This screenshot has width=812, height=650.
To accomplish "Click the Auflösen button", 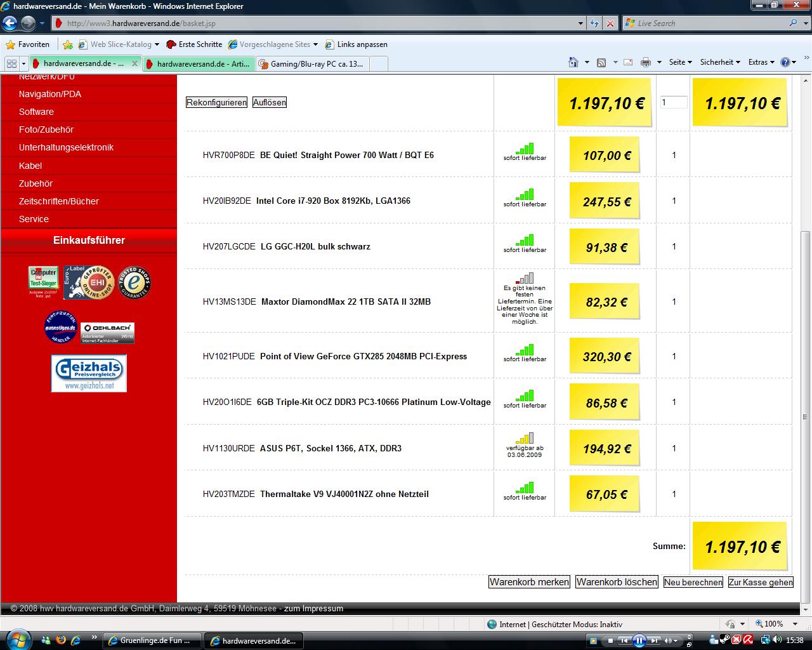I will click(270, 102).
